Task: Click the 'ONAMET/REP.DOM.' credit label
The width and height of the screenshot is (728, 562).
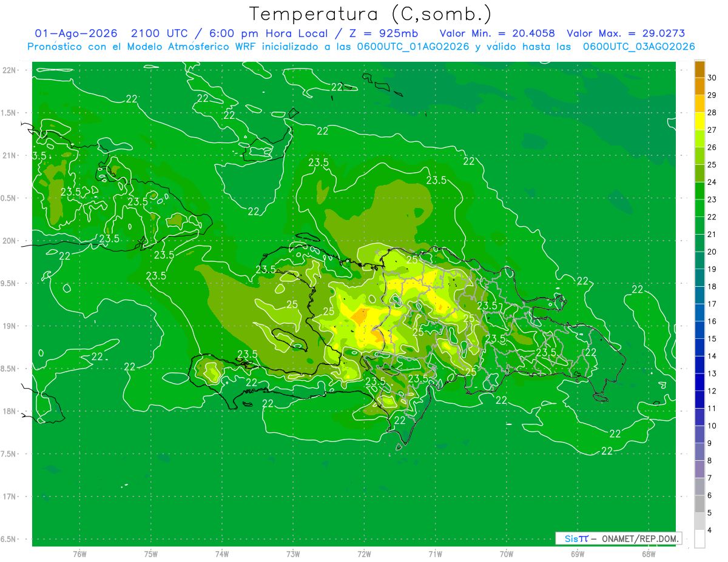Action: point(641,538)
